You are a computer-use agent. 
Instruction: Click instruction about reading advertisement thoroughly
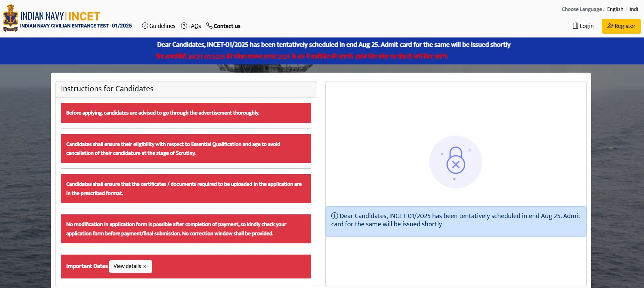[x=186, y=113]
